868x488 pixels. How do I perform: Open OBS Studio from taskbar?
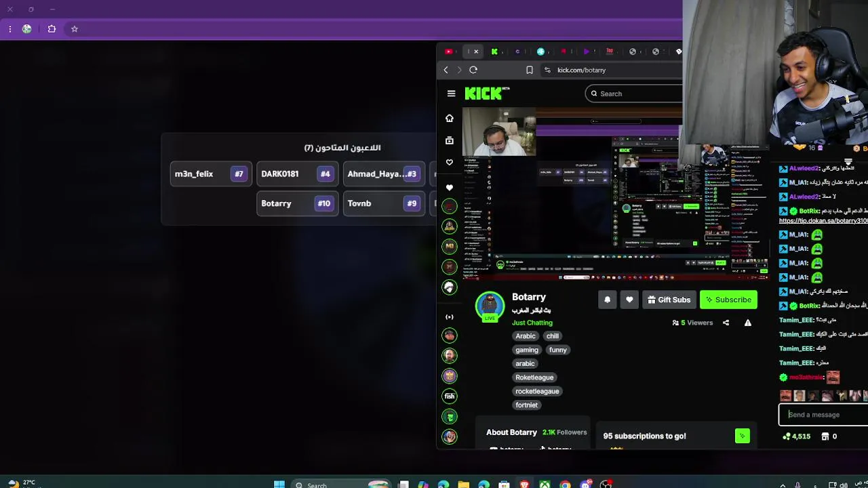[x=606, y=484]
